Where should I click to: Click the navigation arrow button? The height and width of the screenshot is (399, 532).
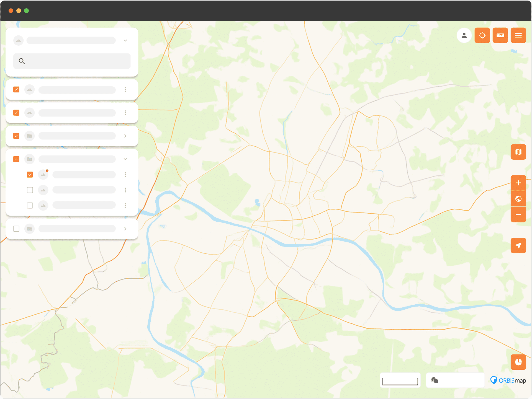[x=518, y=245]
